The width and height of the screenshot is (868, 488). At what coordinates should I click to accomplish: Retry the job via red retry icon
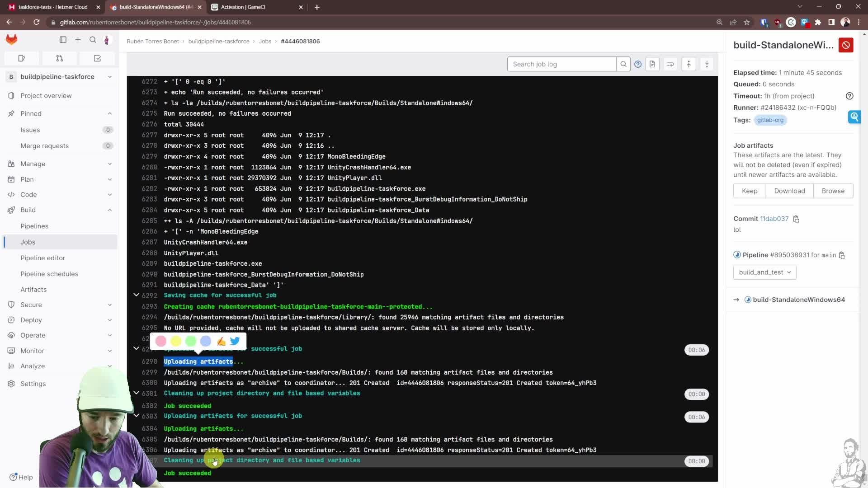click(846, 45)
